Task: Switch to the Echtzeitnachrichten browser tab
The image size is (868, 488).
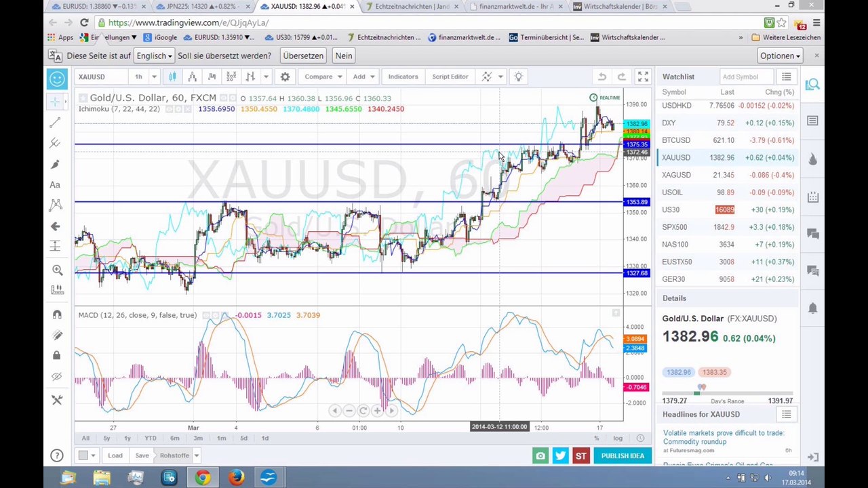Action: pyautogui.click(x=412, y=7)
